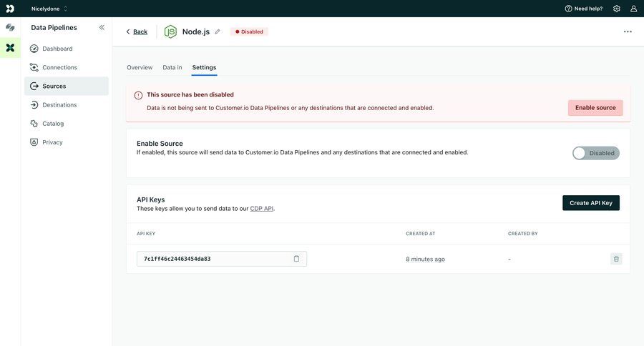The height and width of the screenshot is (346, 644).
Task: Click the Sources arrow icon
Action: point(34,86)
